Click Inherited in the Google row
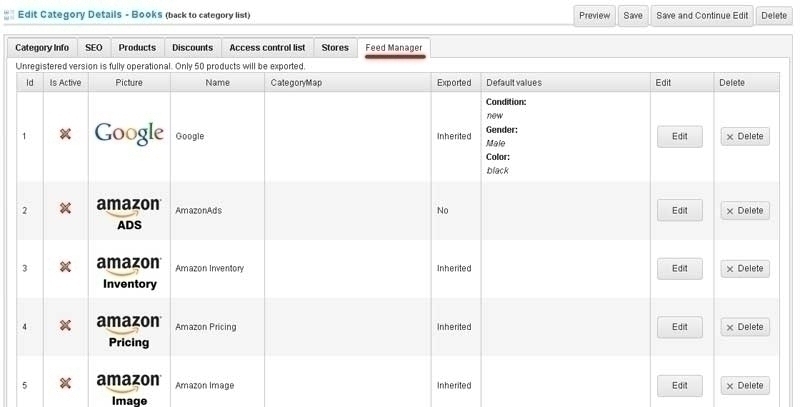The width and height of the screenshot is (800, 407). (454, 136)
